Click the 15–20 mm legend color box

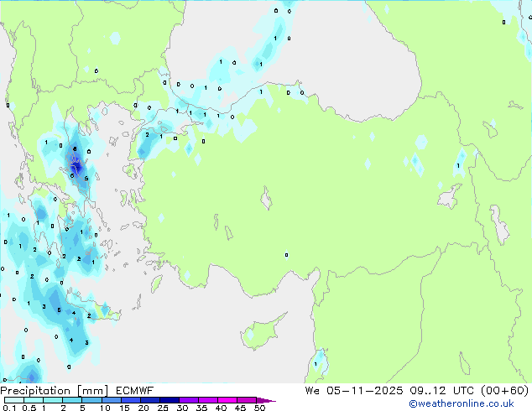click(131, 400)
